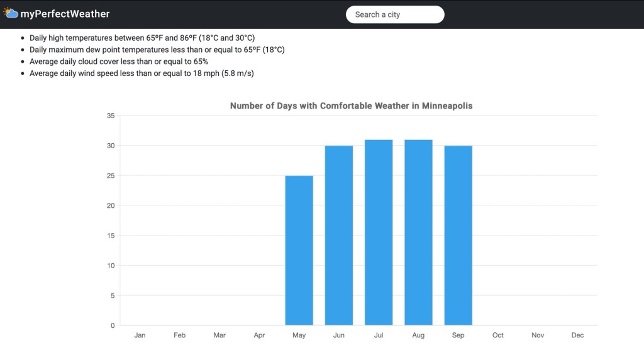Image resolution: width=644 pixels, height=358 pixels.
Task: Click the Aug bar in chart
Action: (418, 232)
